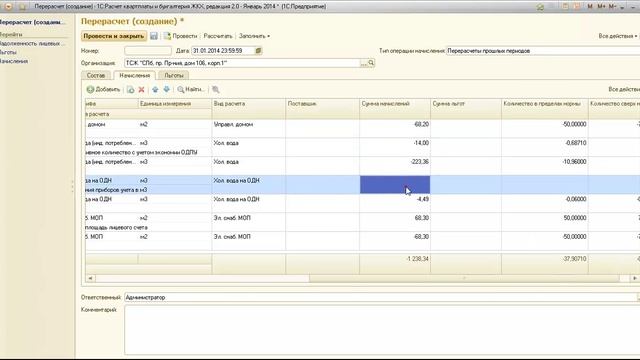Click the M- button in title bar
640x360 pixels.
coord(612,7)
